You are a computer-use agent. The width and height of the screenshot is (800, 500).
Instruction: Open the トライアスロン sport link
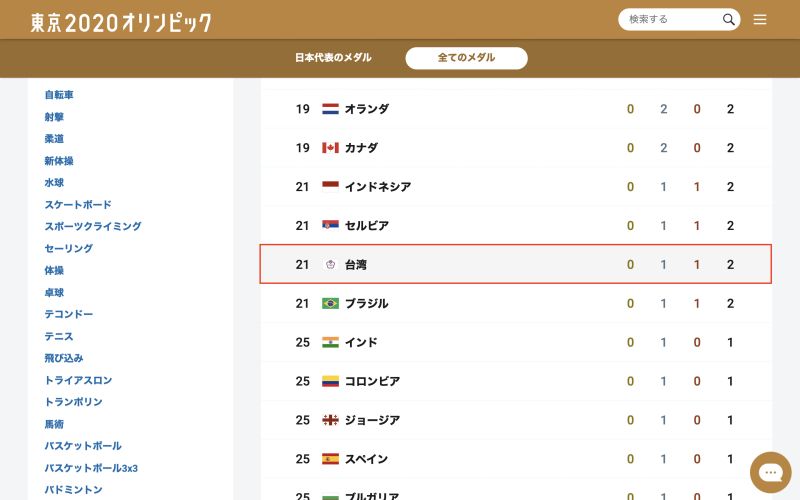(x=78, y=380)
